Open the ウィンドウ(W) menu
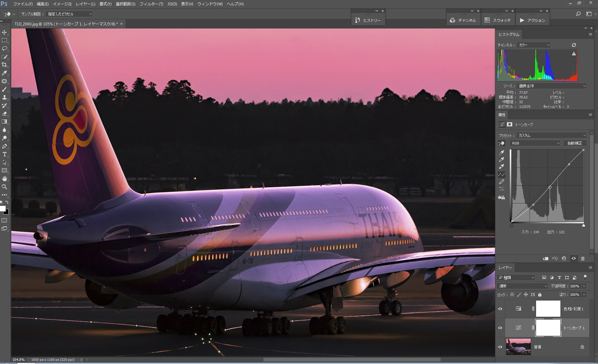The width and height of the screenshot is (598, 364). point(210,4)
